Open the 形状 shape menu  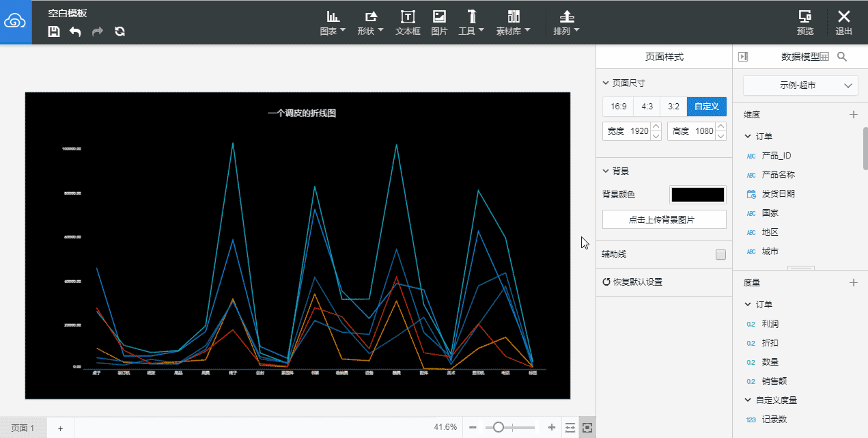(x=370, y=23)
